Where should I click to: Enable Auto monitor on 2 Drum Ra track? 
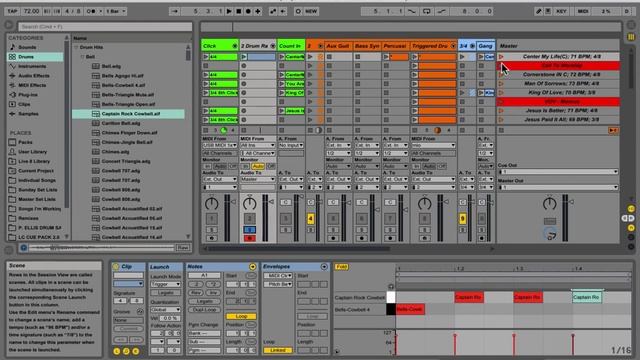[258, 166]
